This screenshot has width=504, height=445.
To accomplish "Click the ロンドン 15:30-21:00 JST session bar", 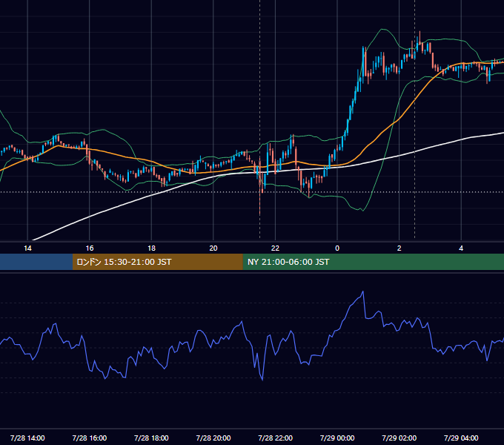I will pos(157,262).
